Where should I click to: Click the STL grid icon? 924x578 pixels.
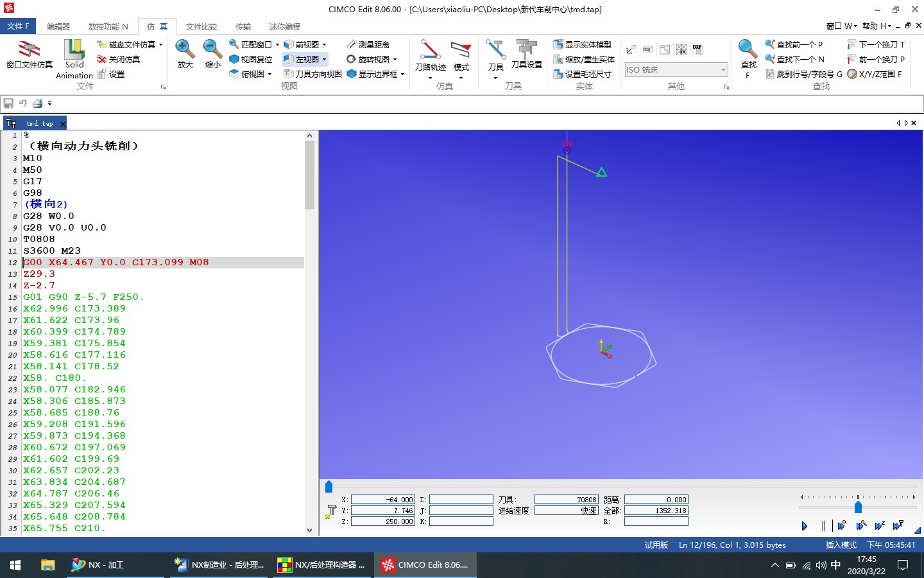[x=681, y=49]
